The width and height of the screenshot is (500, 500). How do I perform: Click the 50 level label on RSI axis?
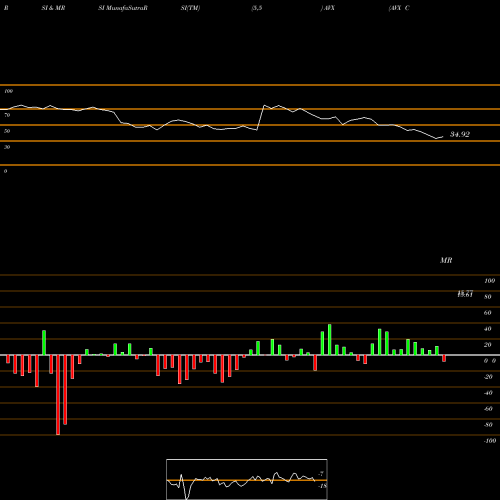[7, 131]
